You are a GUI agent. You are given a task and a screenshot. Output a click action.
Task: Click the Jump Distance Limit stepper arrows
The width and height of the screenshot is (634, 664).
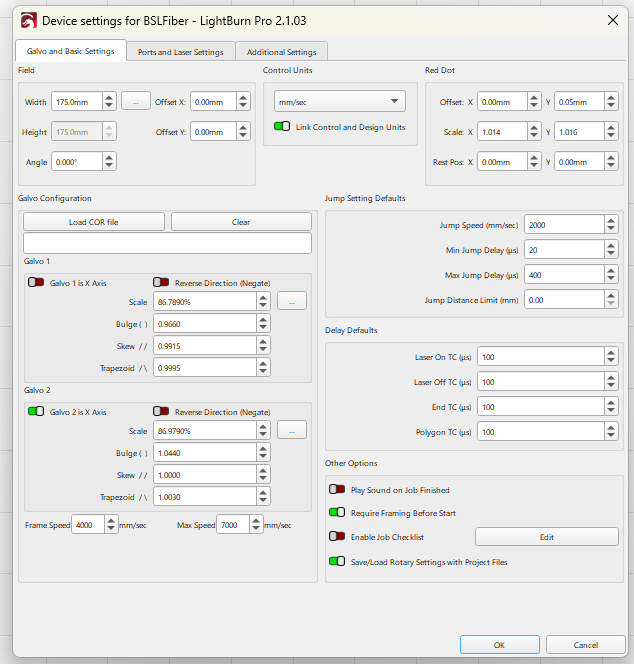[611, 300]
